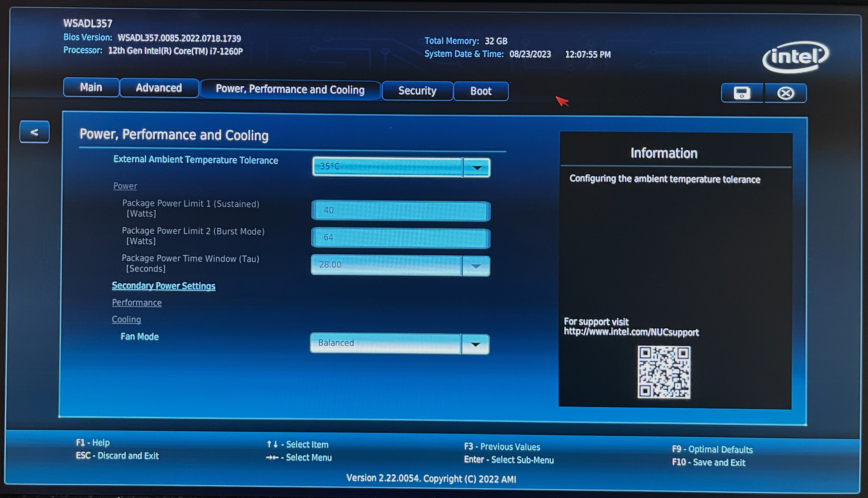
Task: Go to the Boot tab
Action: pyautogui.click(x=480, y=91)
